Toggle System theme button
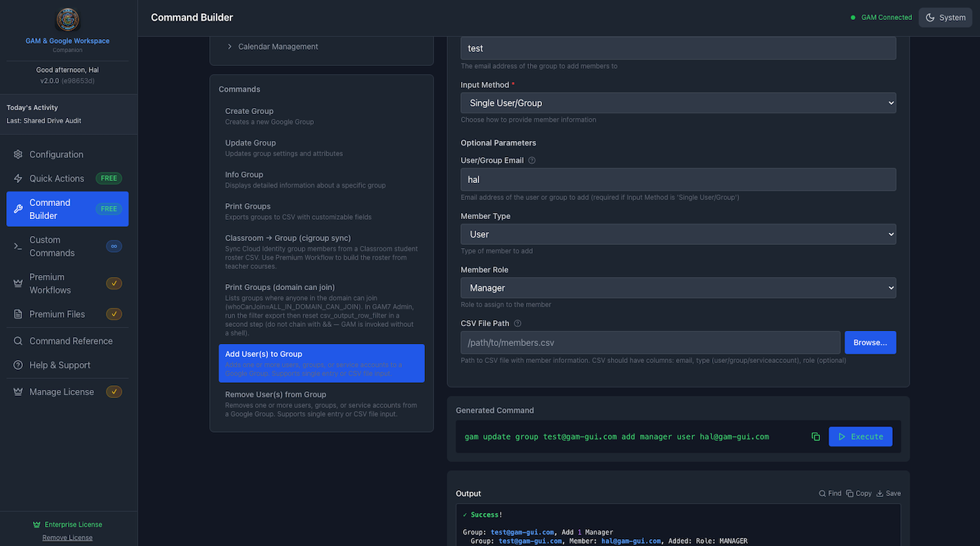980x546 pixels. (x=946, y=18)
